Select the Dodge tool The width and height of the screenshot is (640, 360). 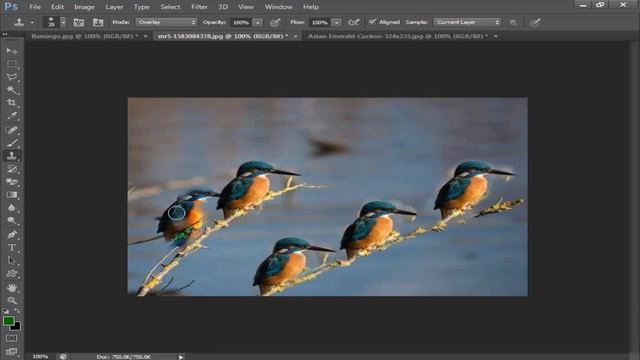12,221
